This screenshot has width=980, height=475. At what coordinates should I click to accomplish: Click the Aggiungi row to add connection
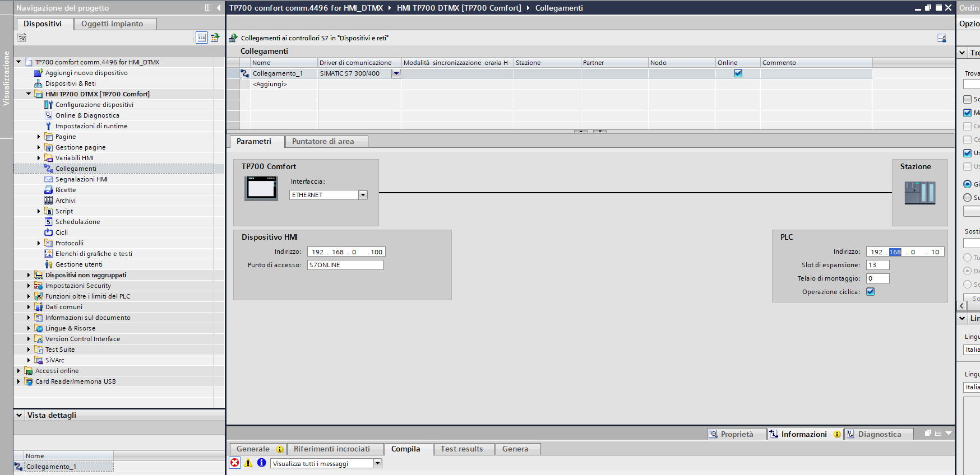point(270,84)
